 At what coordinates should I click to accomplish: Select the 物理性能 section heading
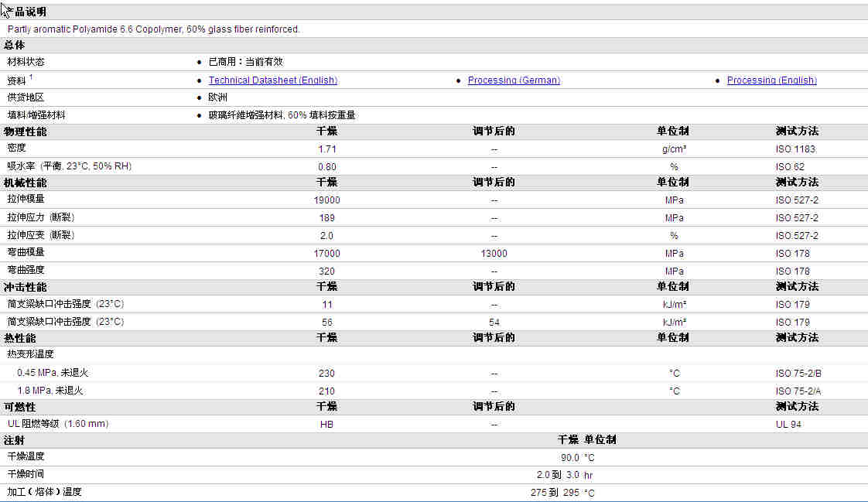pos(25,131)
